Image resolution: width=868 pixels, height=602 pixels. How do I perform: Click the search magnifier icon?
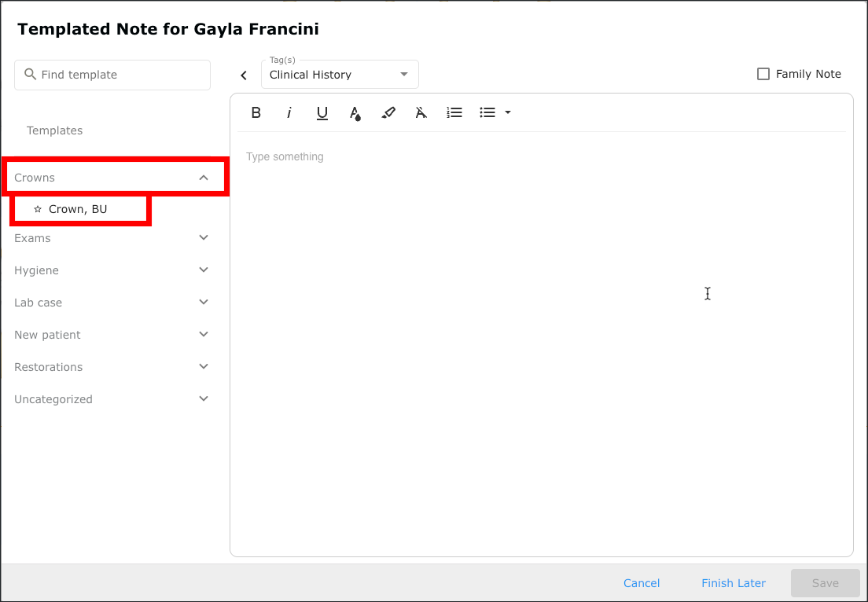pos(31,74)
